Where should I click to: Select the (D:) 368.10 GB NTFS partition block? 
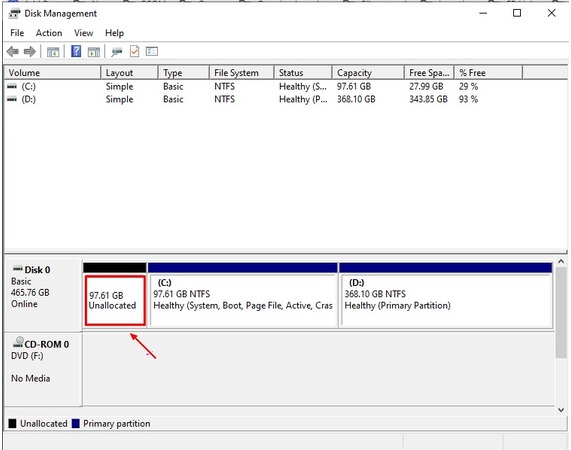coord(445,300)
